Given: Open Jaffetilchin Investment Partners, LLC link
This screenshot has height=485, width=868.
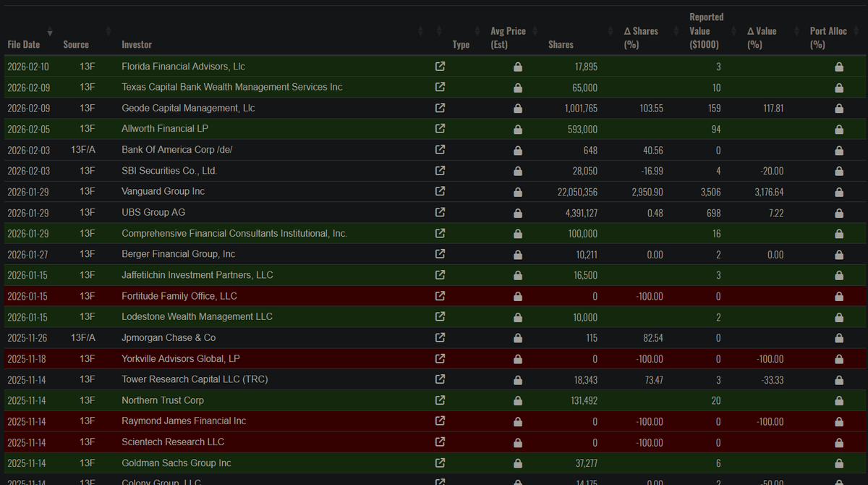Looking at the screenshot, I should (x=197, y=275).
